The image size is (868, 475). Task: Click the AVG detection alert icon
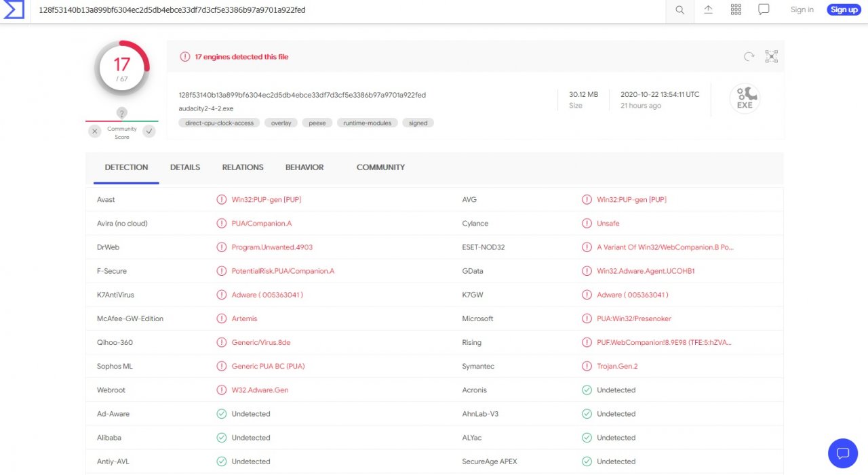587,200
